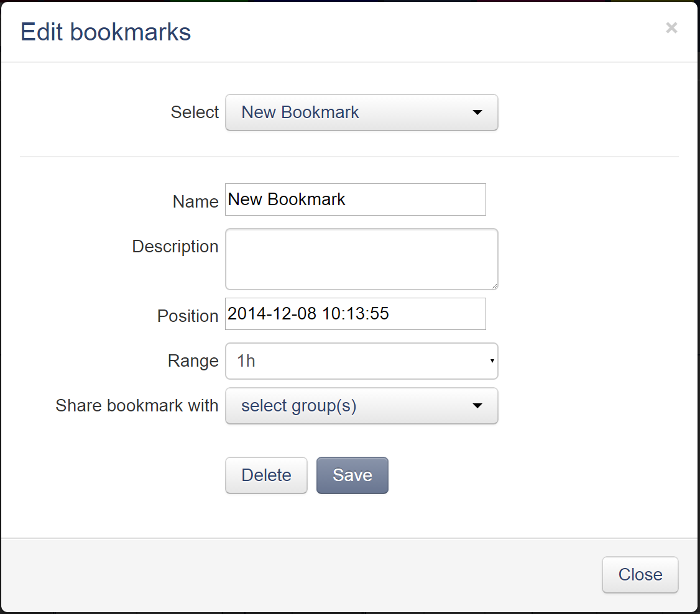Screen dimensions: 700x614
Task: Click the empty Description text area
Action: (362, 259)
